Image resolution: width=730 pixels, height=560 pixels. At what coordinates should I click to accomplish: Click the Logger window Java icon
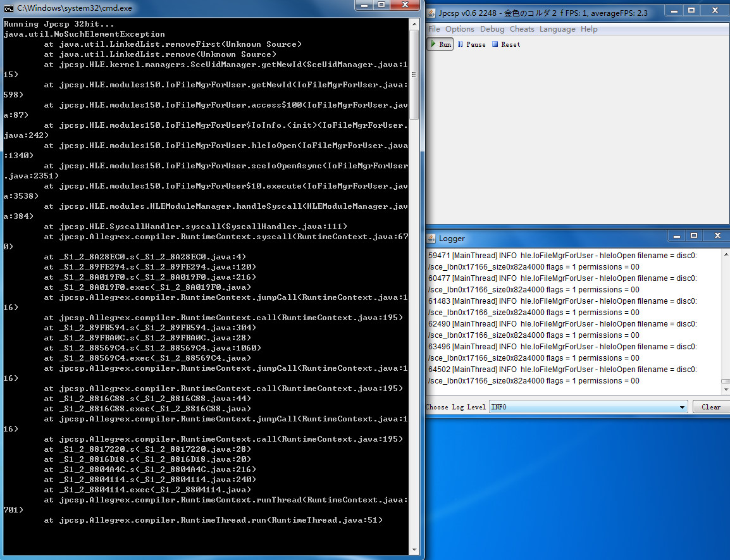click(431, 239)
